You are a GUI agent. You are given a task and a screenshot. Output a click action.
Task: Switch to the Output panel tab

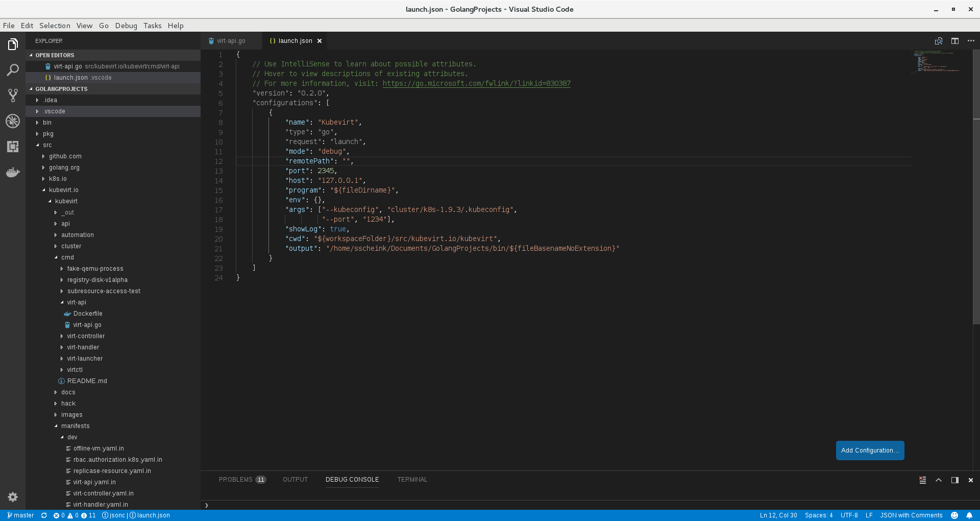pyautogui.click(x=295, y=480)
